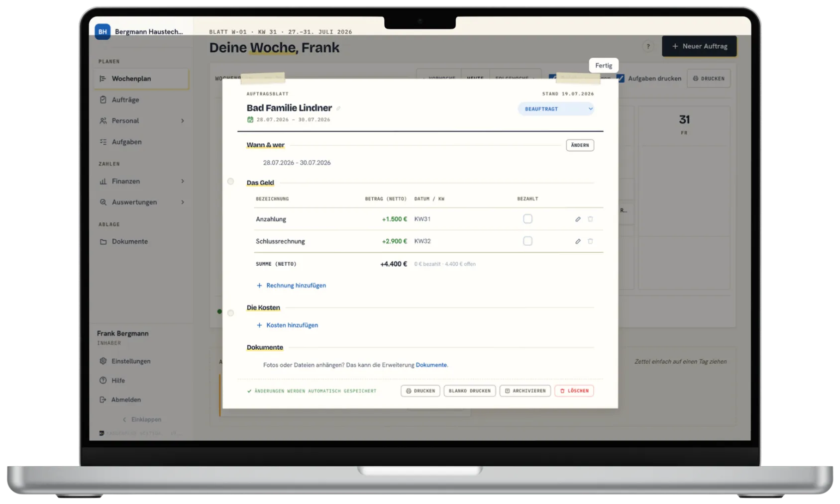
Task: Collapse the sidebar with Einklappen
Action: 142,419
